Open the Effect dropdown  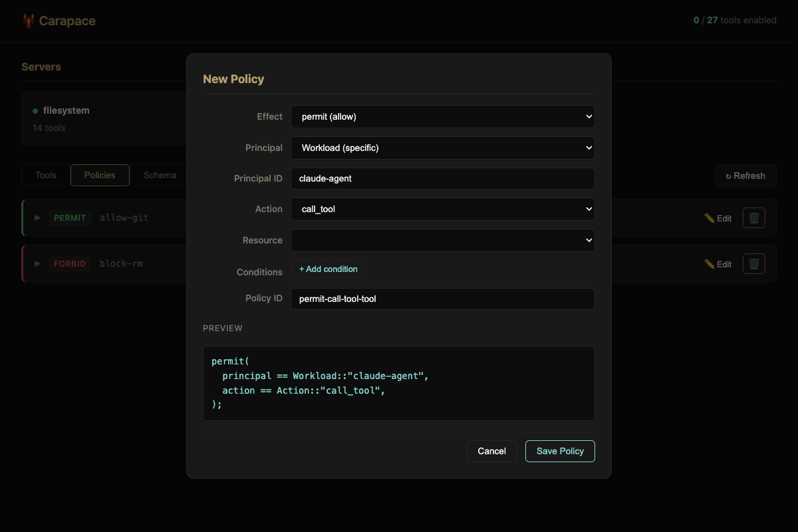pos(442,116)
